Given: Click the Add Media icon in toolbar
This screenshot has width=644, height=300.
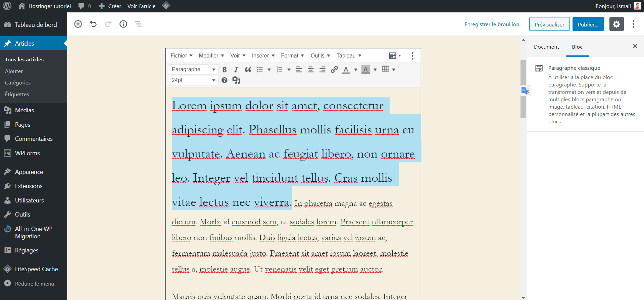Looking at the screenshot, I should pos(236,80).
